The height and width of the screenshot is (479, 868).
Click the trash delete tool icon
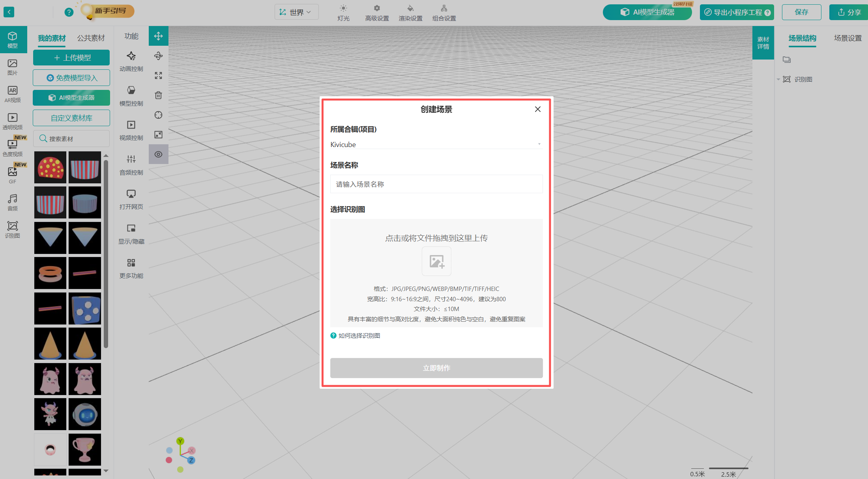click(x=158, y=95)
